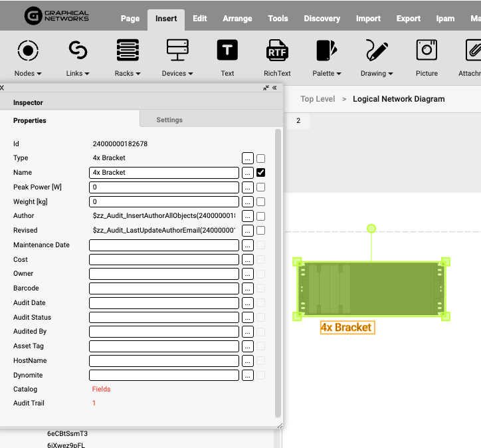Click the Racks icon in the toolbar

pos(128,51)
